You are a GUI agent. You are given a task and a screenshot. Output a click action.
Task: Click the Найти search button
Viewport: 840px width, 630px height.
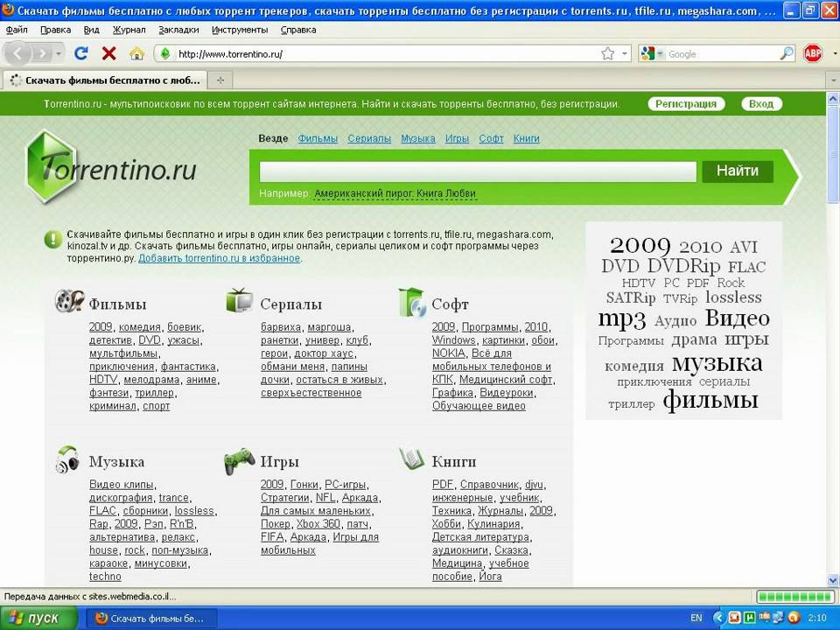pyautogui.click(x=738, y=171)
